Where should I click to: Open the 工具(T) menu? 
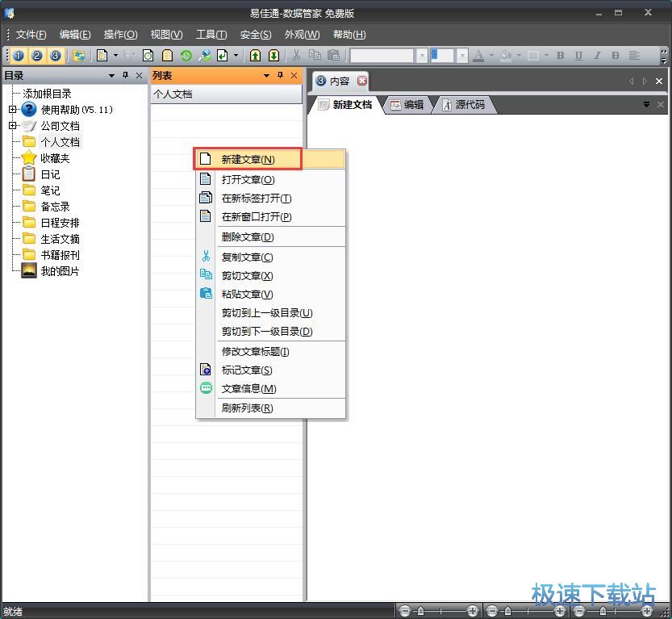(211, 35)
